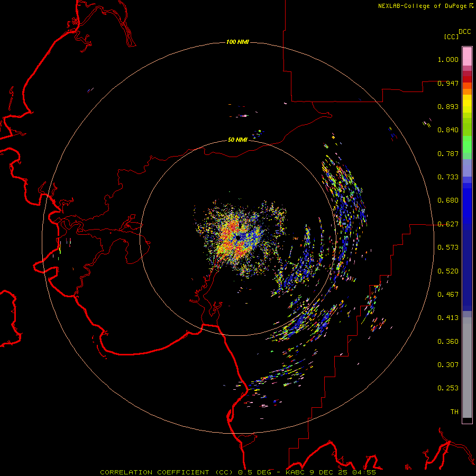Click the TH threshold label

[454, 412]
